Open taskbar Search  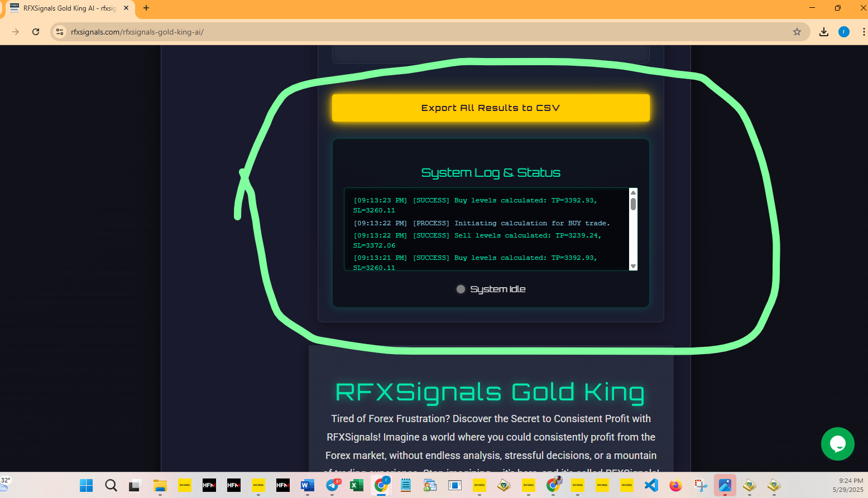coord(111,485)
